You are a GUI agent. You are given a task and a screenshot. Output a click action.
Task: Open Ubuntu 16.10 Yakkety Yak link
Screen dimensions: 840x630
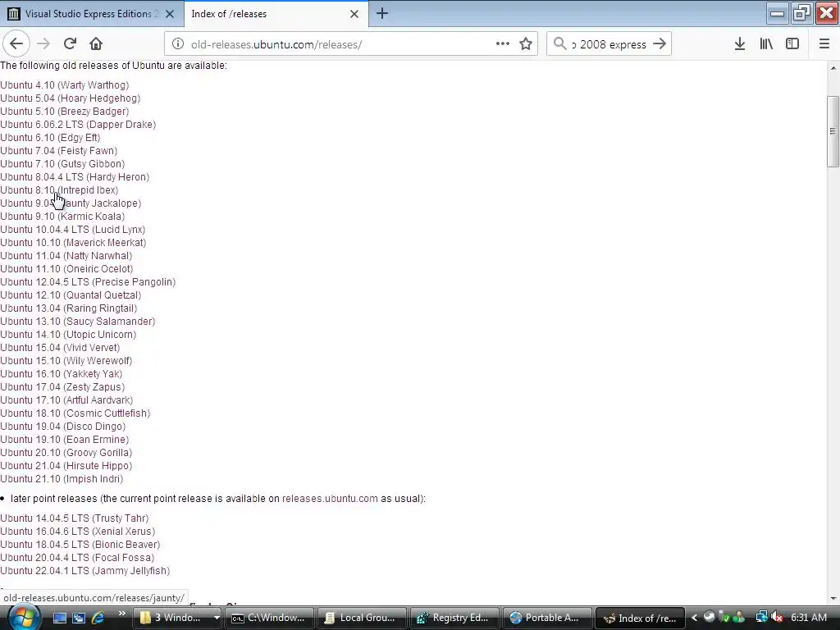61,374
